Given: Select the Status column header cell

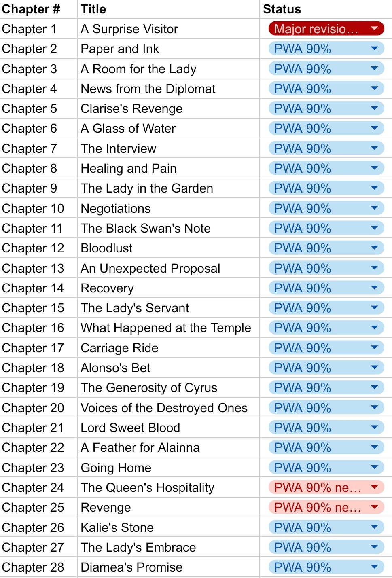Looking at the screenshot, I should click(x=326, y=9).
